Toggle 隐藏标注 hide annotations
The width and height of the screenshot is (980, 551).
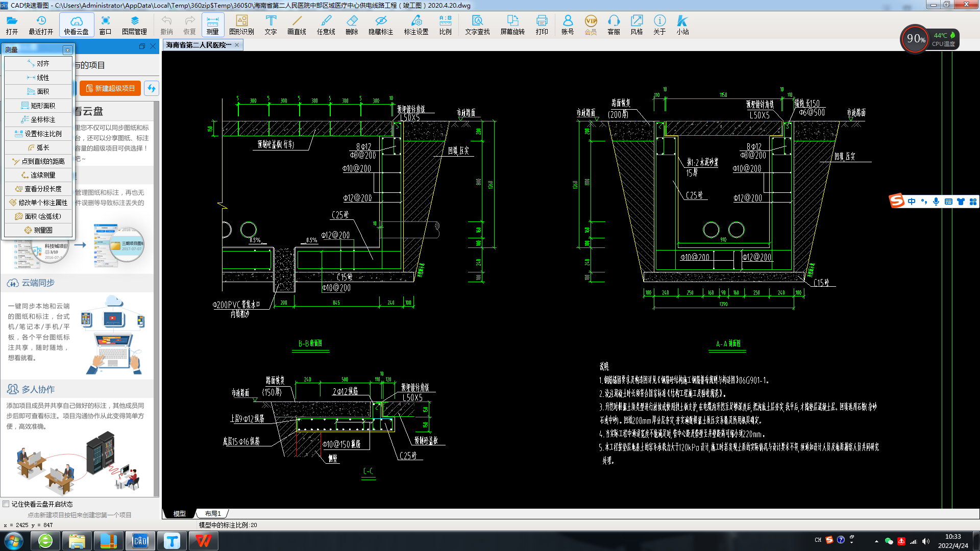[381, 24]
